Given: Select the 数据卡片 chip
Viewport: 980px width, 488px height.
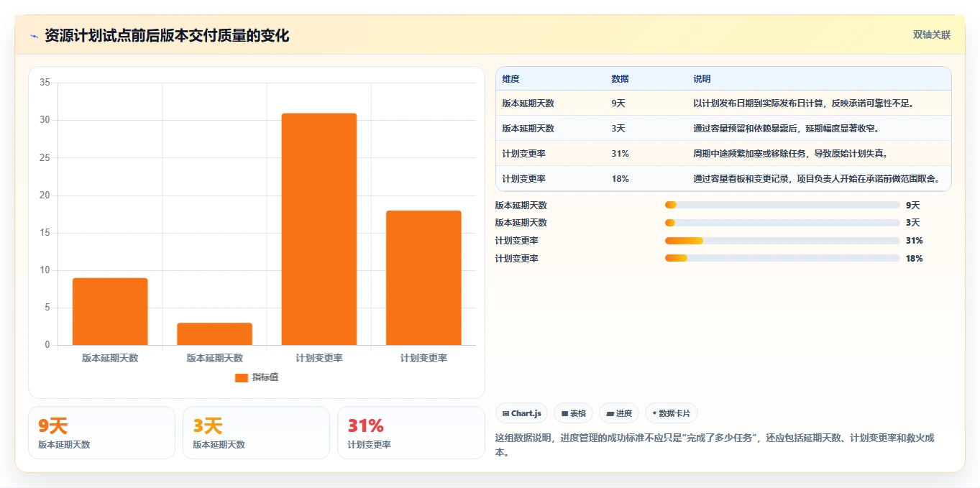Looking at the screenshot, I should [672, 413].
